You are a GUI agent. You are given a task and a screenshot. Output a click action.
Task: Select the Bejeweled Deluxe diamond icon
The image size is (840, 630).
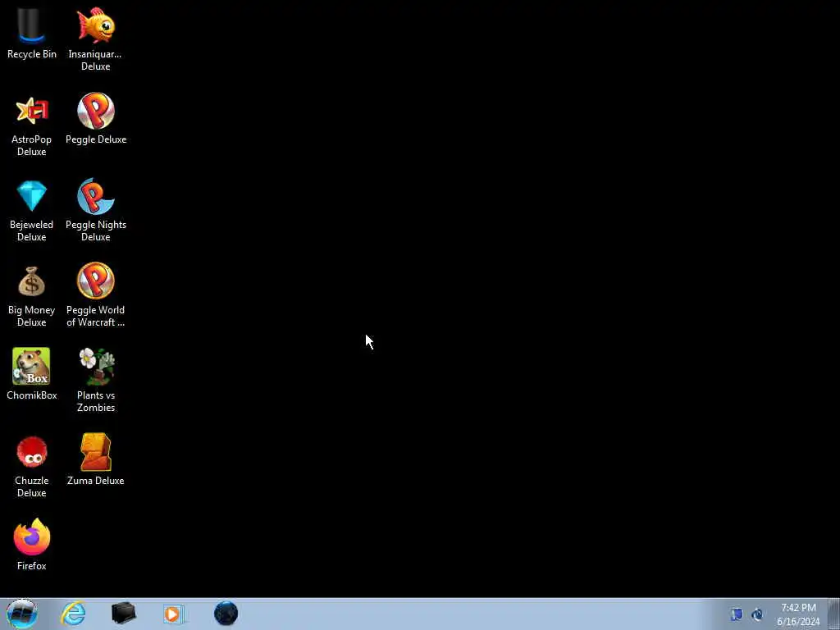[x=32, y=195]
